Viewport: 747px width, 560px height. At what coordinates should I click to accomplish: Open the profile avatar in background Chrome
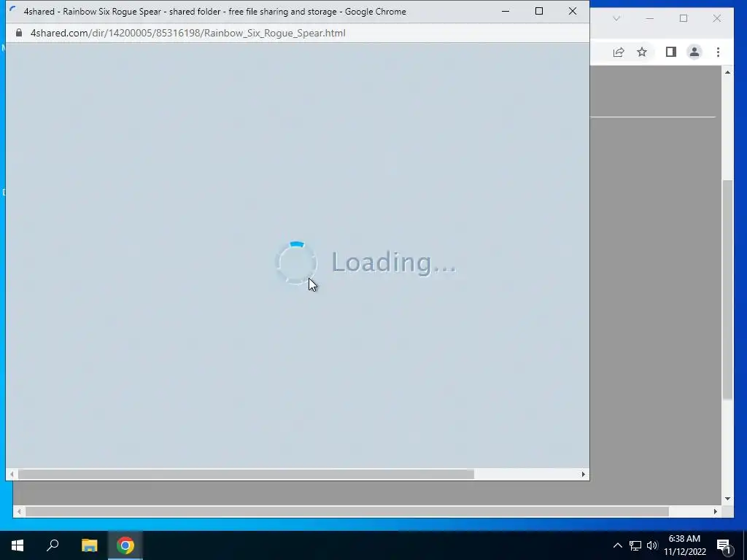694,52
